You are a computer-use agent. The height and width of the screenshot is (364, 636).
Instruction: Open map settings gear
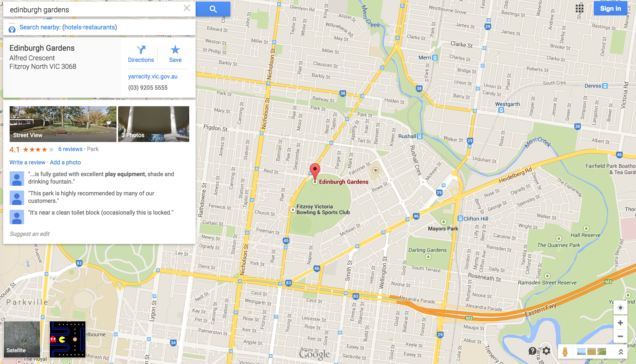pyautogui.click(x=546, y=351)
